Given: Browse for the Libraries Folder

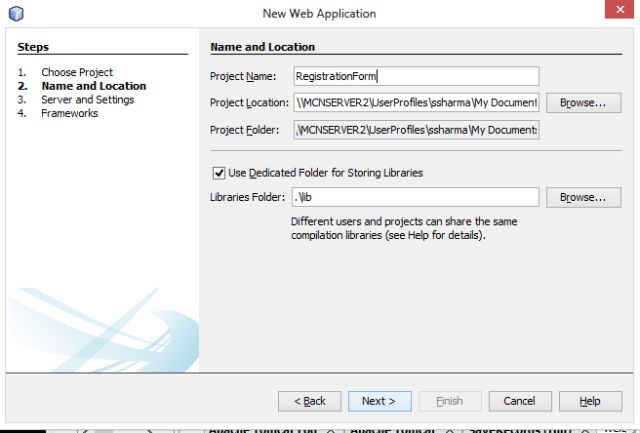Looking at the screenshot, I should tap(584, 197).
